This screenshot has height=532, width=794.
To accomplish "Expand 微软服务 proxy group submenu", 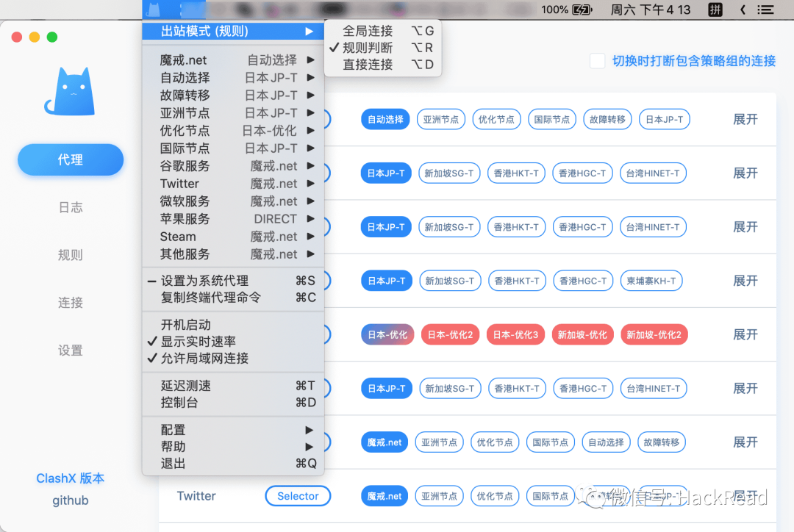I will [233, 201].
